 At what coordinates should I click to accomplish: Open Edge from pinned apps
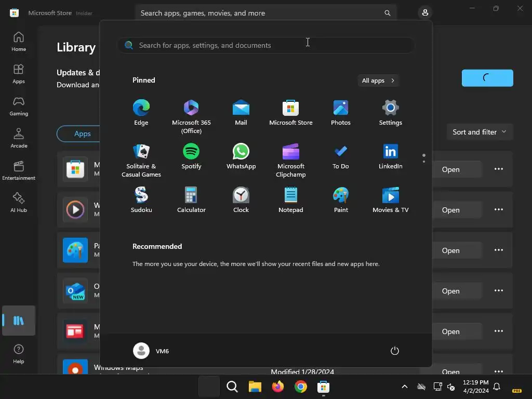coord(141,113)
